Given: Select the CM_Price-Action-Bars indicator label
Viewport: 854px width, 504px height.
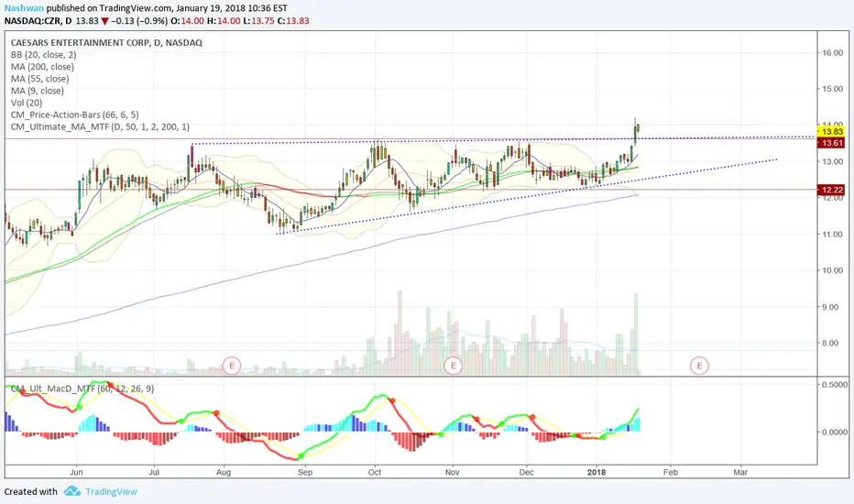Looking at the screenshot, I should (x=75, y=115).
